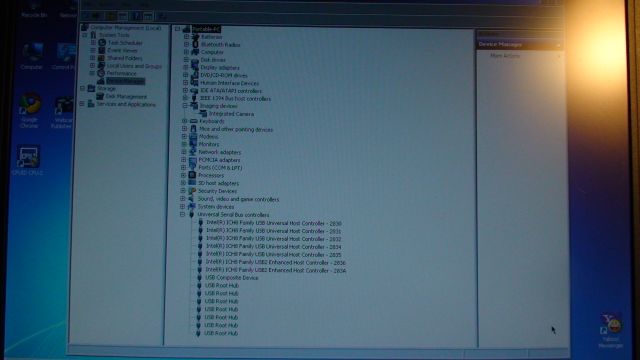Viewport: 640px width, 360px height.
Task: Click the Integrated Camera device icon
Action: tap(203, 113)
